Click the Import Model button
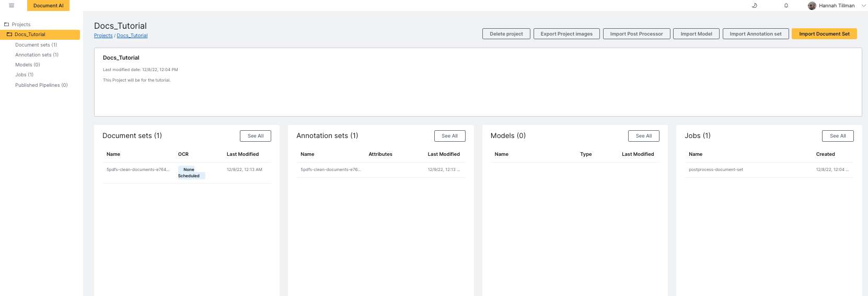 pyautogui.click(x=696, y=34)
